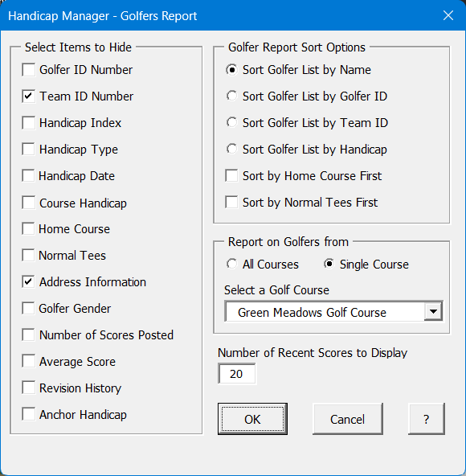466x476 pixels.
Task: Click the Cancel button
Action: pos(347,419)
